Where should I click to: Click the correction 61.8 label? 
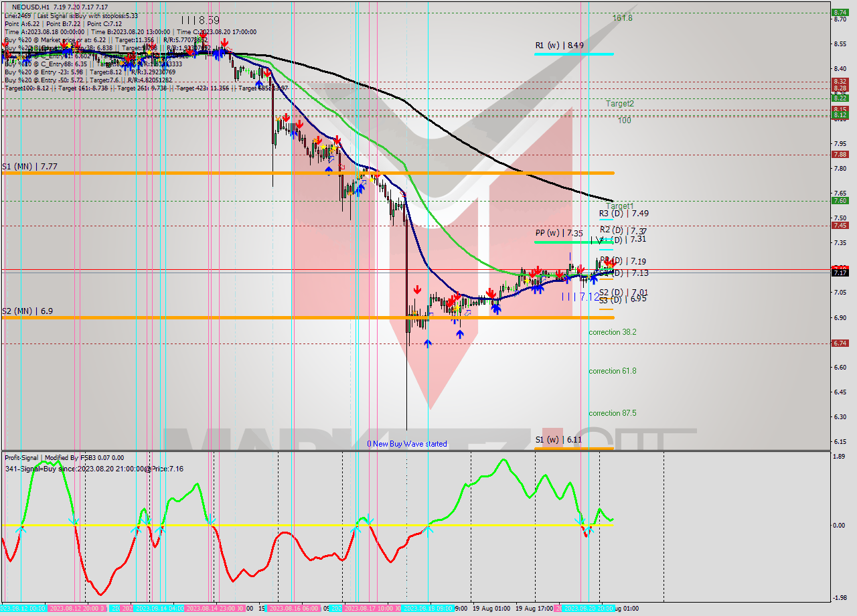click(x=613, y=371)
